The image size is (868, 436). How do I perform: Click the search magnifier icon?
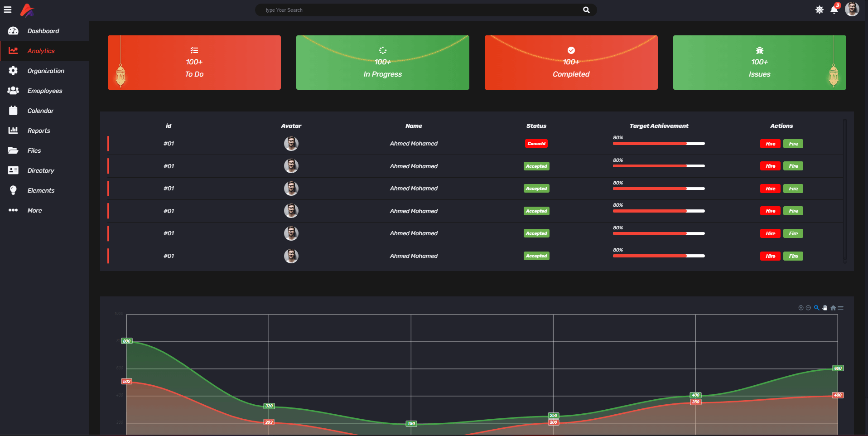coord(586,10)
